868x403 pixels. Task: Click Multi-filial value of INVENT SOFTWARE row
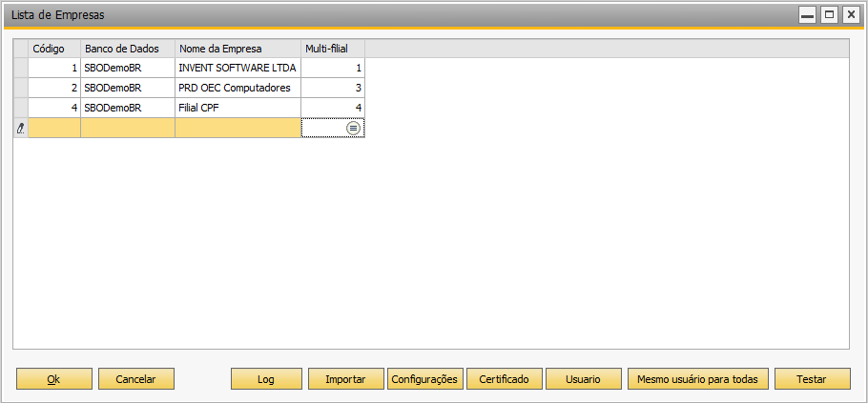click(x=333, y=68)
